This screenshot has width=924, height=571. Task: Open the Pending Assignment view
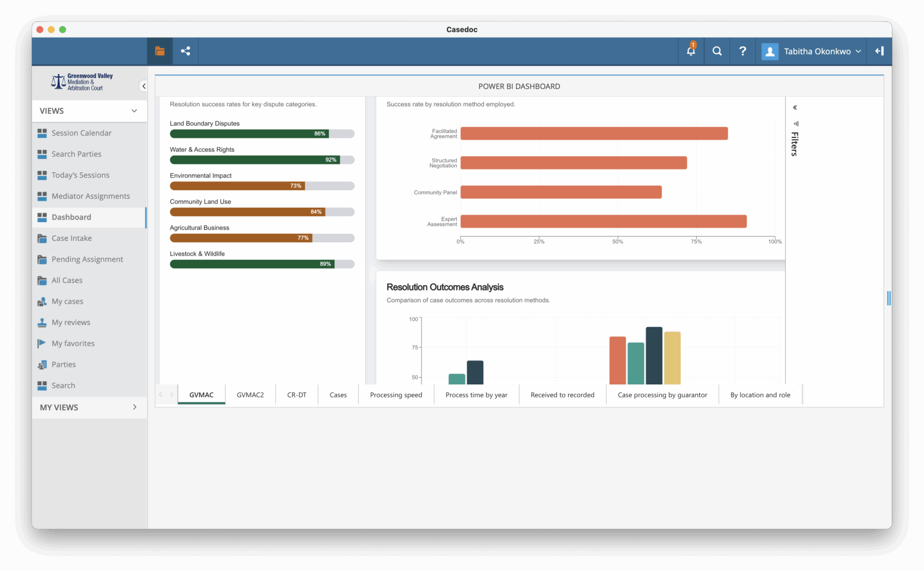(89, 259)
